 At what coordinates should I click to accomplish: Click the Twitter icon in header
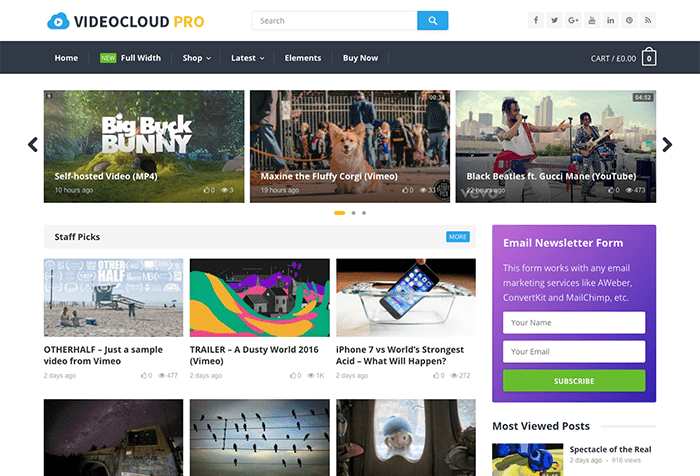pyautogui.click(x=554, y=20)
